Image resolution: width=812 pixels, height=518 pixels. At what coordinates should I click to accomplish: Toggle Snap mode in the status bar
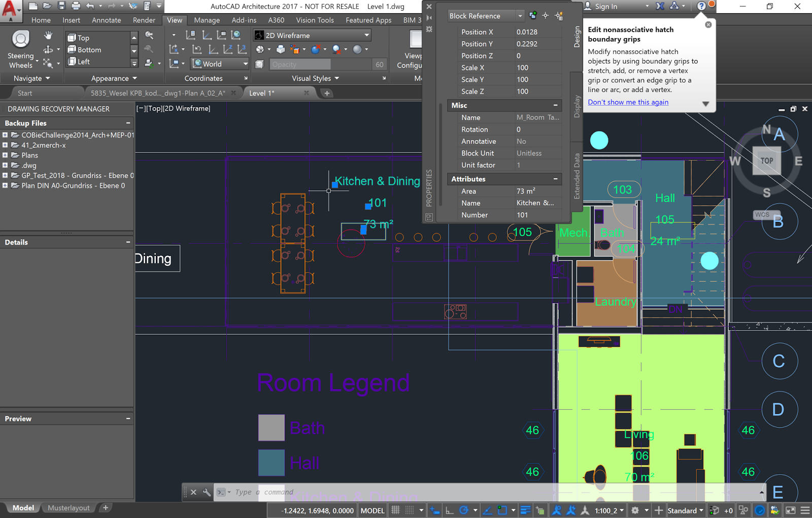410,510
